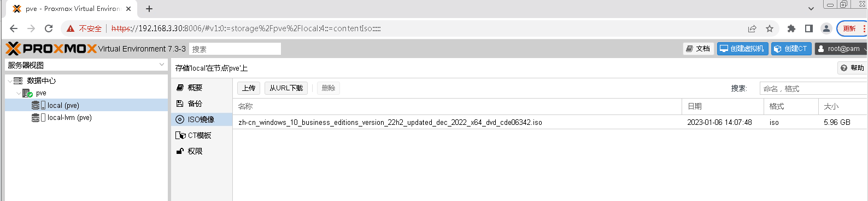The width and height of the screenshot is (868, 201).
Task: Click the 创建虚拟机 button
Action: point(743,49)
